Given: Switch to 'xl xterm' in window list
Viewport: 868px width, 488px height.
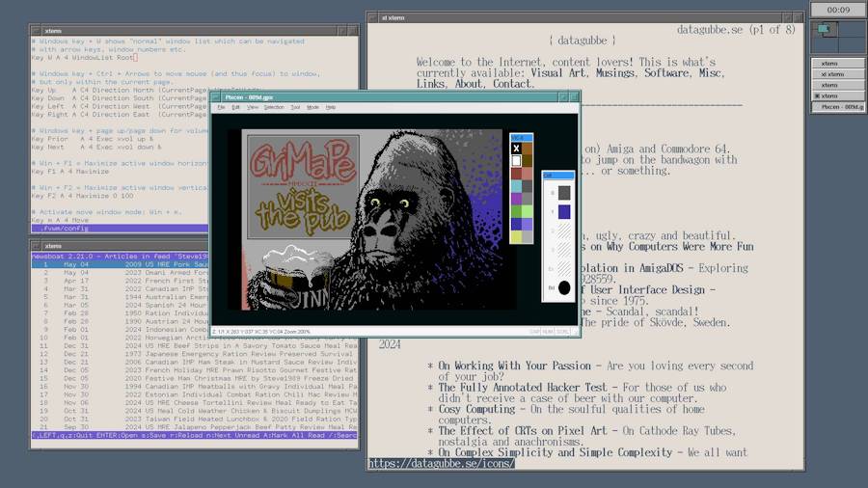Looking at the screenshot, I should [837, 74].
